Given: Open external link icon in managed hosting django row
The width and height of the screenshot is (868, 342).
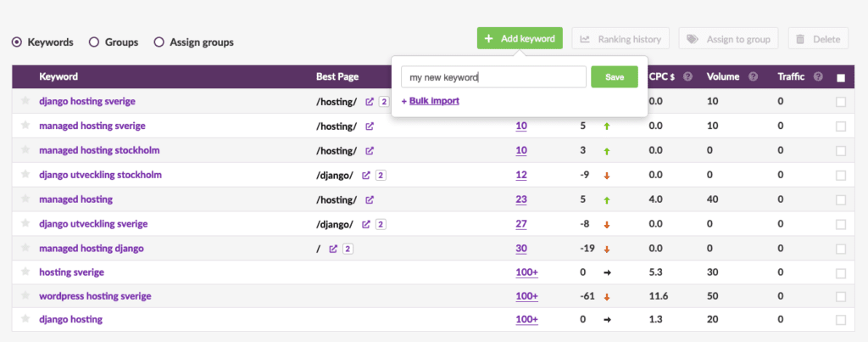Looking at the screenshot, I should click(x=333, y=249).
